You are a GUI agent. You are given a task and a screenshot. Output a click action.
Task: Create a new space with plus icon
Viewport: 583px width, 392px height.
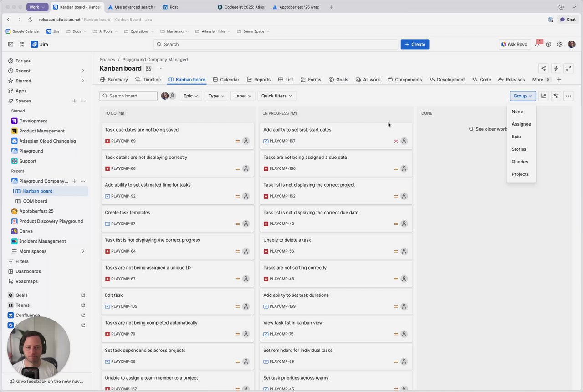pos(74,101)
